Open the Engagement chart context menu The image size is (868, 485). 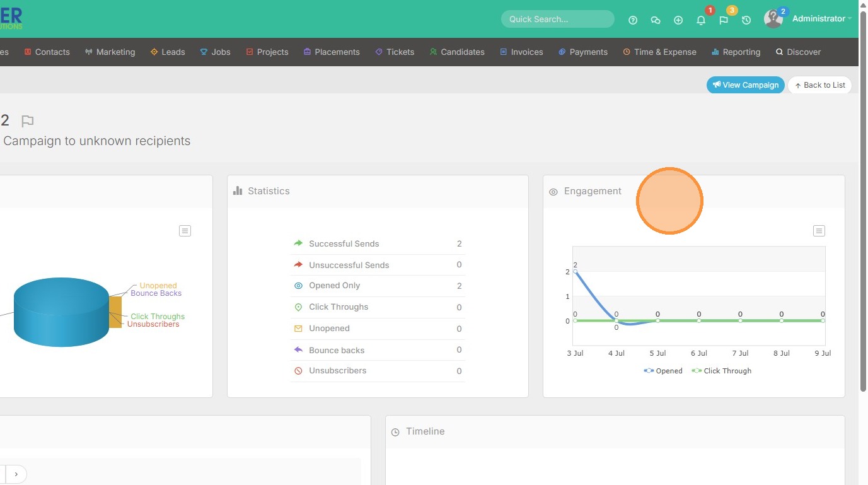click(x=819, y=231)
